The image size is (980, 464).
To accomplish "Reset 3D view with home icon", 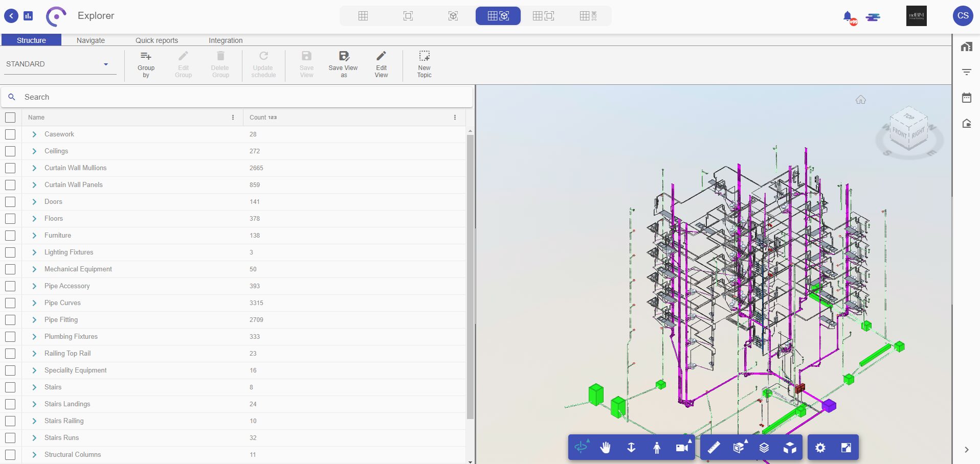I will 861,100.
